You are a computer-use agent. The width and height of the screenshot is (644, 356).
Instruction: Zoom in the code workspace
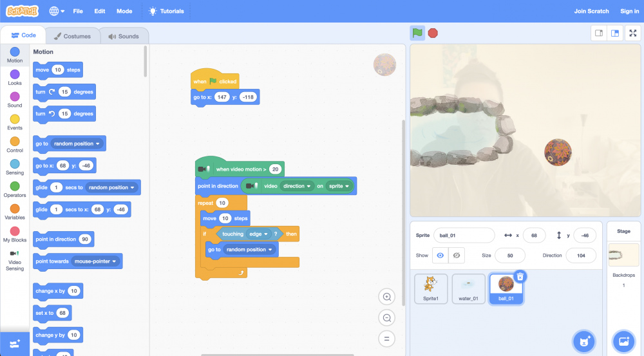pos(386,297)
